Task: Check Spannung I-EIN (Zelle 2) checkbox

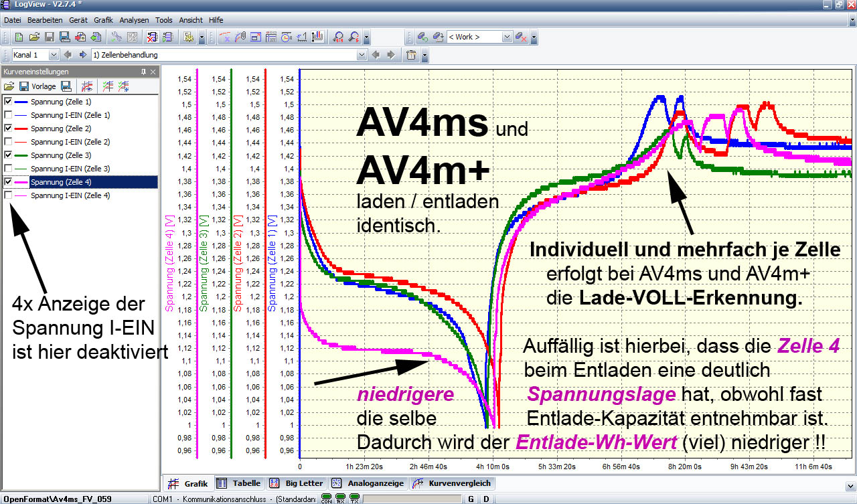Action: coord(8,142)
